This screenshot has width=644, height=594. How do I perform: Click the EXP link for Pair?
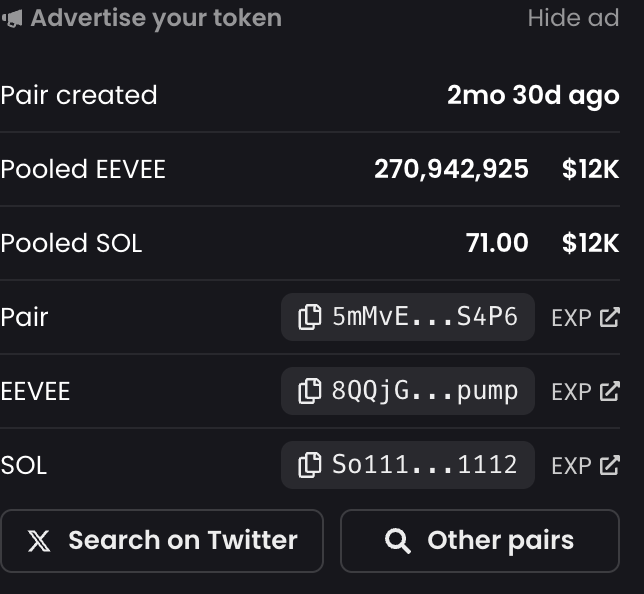[x=572, y=318]
